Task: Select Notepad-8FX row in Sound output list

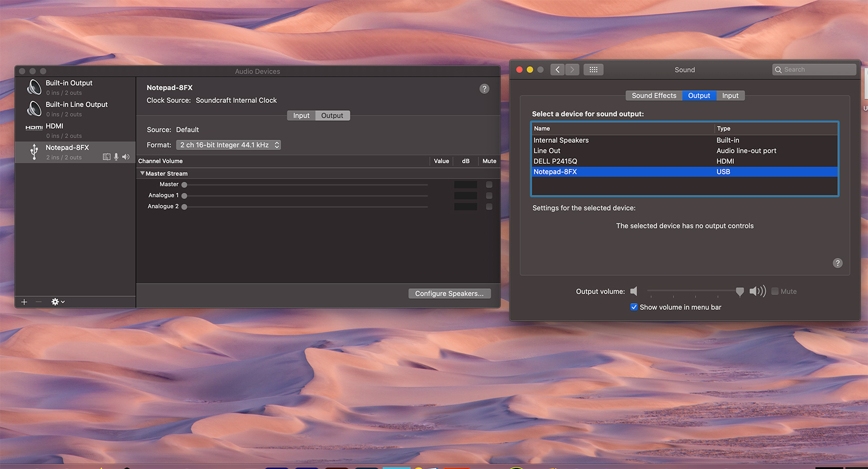Action: [x=685, y=172]
